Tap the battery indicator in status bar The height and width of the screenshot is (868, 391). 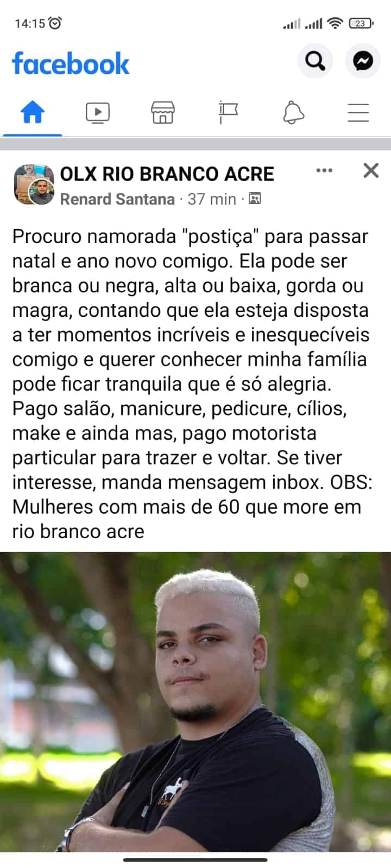[x=361, y=23]
